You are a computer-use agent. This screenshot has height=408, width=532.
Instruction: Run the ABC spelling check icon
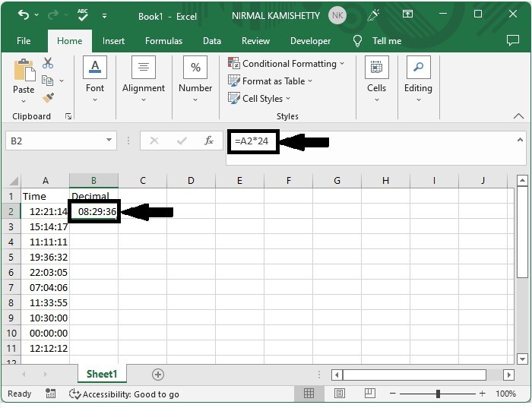click(x=82, y=15)
